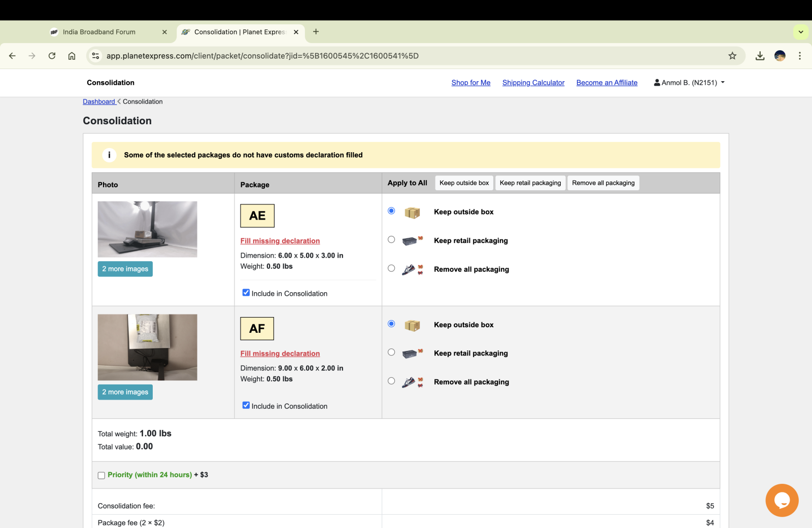Select Keep outside box radio for AF

391,324
